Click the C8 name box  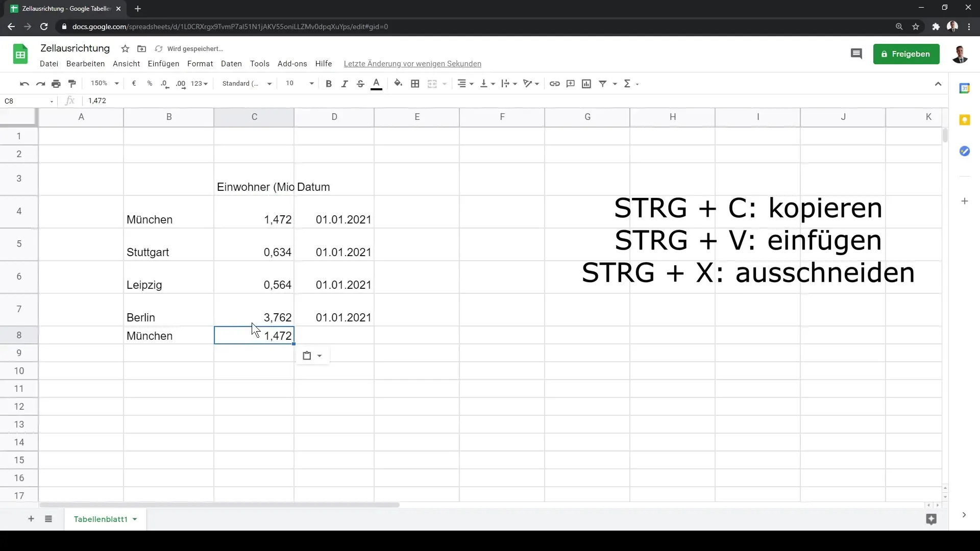(x=29, y=101)
